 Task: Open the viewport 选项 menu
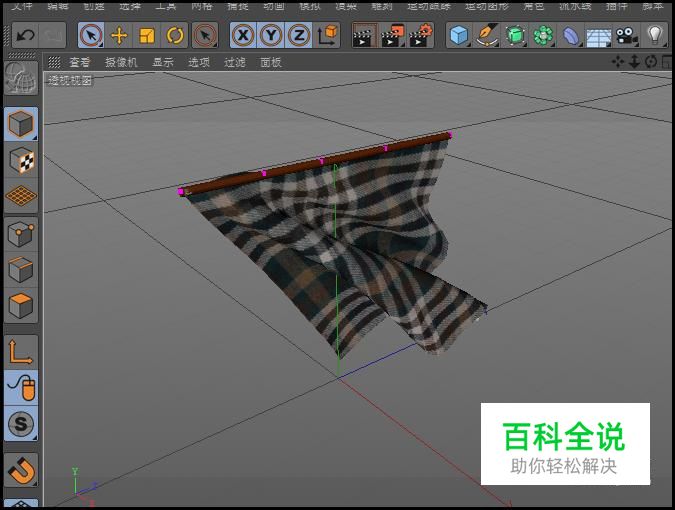point(198,62)
